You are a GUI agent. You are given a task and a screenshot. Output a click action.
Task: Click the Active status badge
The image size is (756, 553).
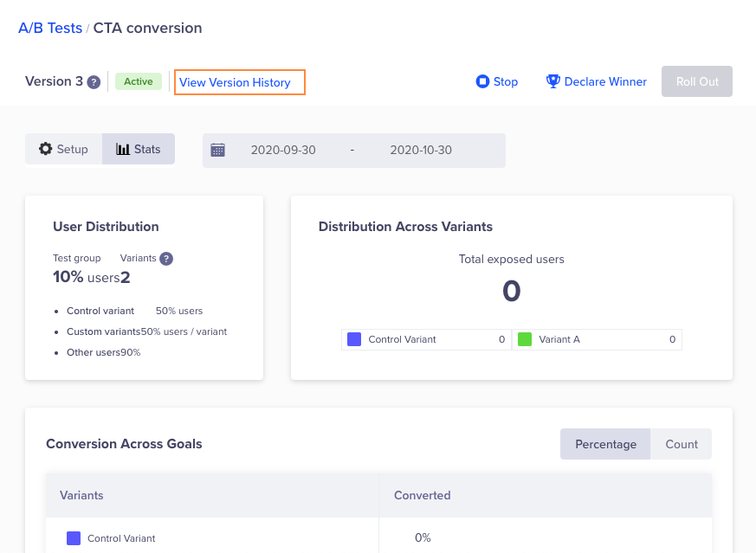coord(138,81)
